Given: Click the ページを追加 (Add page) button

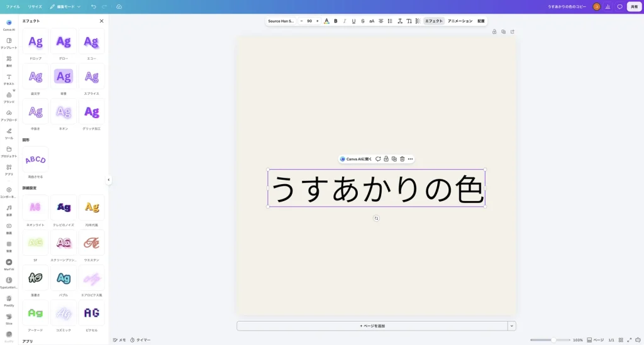Looking at the screenshot, I should pyautogui.click(x=372, y=326).
